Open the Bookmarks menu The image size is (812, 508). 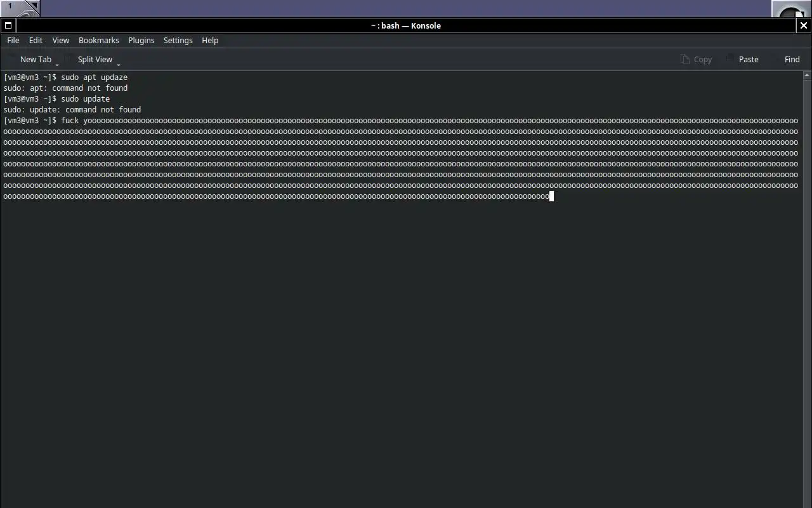click(x=99, y=40)
